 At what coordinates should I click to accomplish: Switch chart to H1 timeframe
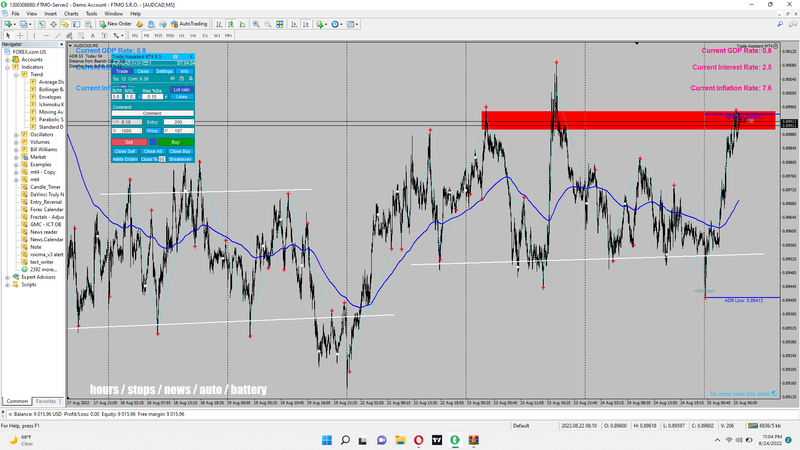click(x=182, y=35)
